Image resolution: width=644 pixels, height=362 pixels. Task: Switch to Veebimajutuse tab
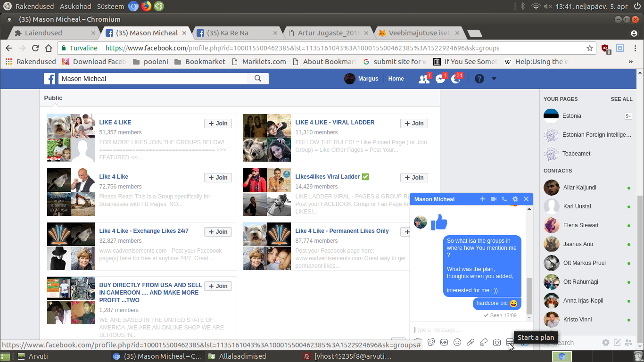[419, 33]
